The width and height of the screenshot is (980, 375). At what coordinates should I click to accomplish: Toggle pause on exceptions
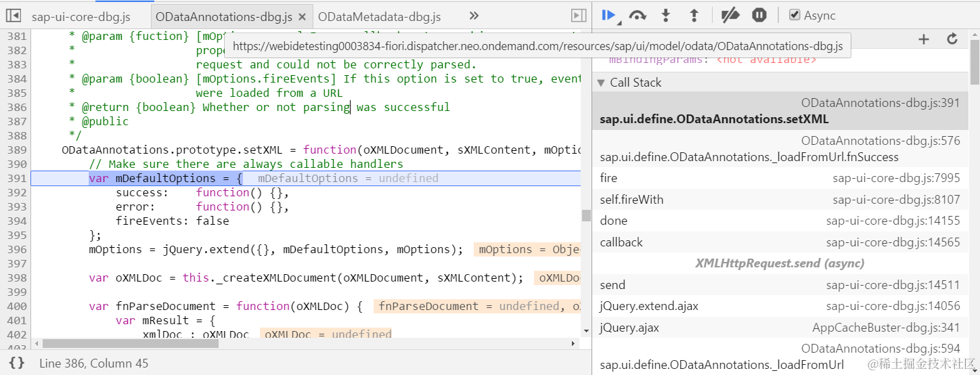click(759, 15)
